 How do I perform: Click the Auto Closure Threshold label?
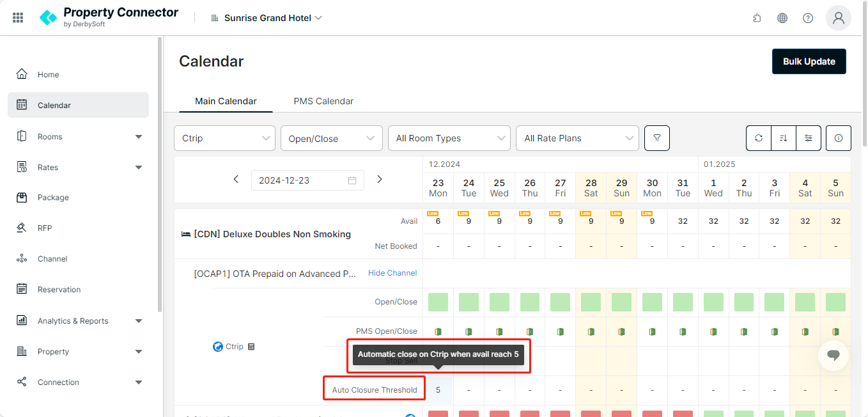(x=375, y=390)
